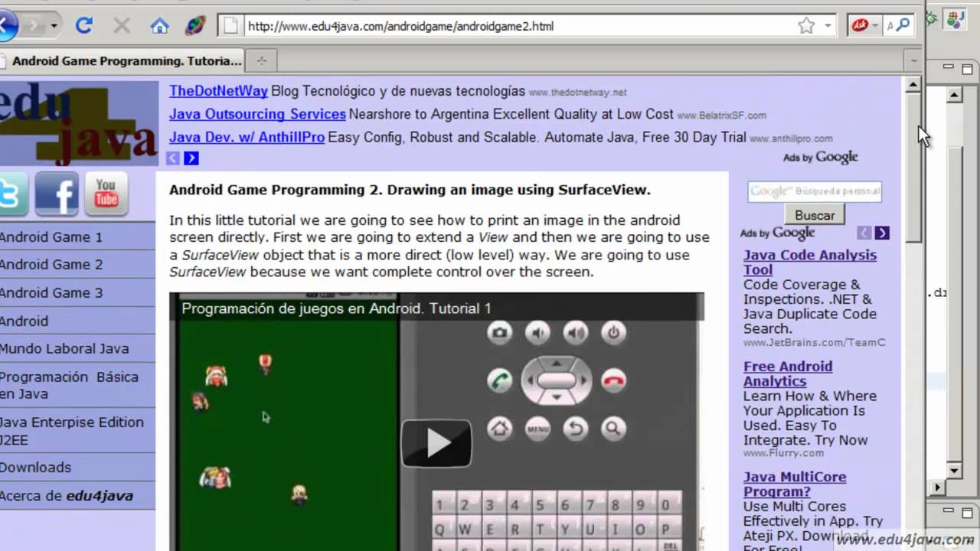Viewport: 980px width, 551px height.
Task: Open Mundo Laboral Java menu item
Action: tap(77, 348)
